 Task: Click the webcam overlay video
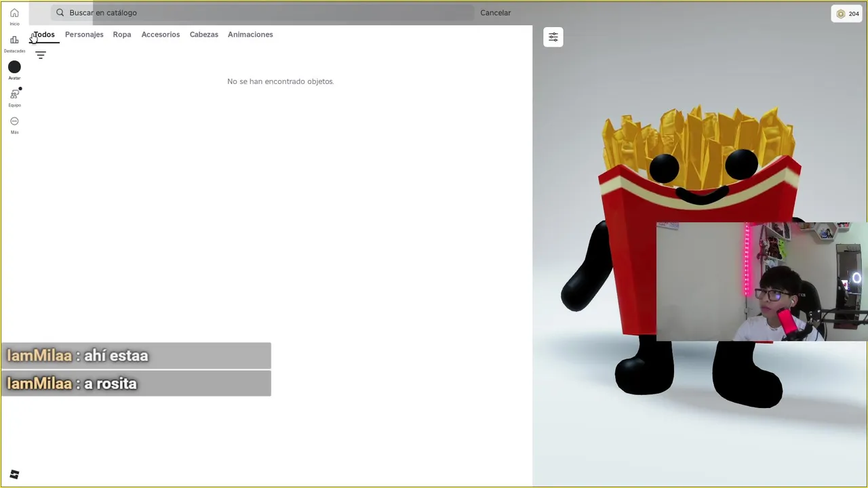762,281
